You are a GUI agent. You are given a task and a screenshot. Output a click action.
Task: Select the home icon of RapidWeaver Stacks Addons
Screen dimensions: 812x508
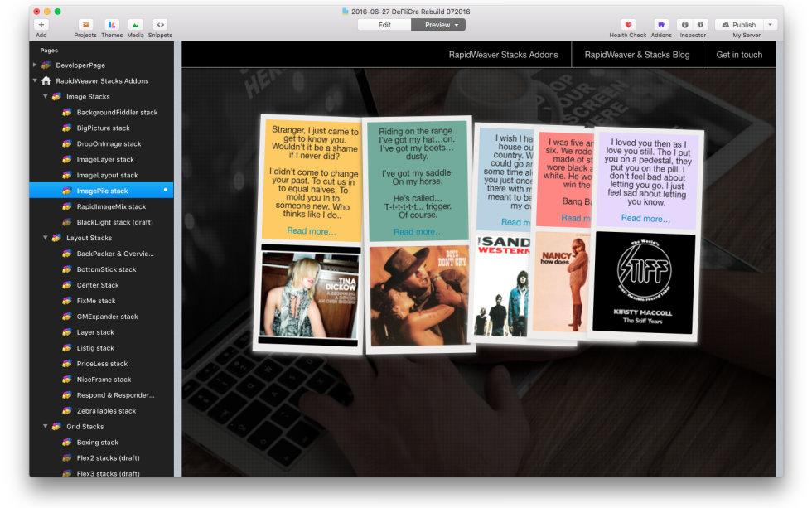(46, 80)
